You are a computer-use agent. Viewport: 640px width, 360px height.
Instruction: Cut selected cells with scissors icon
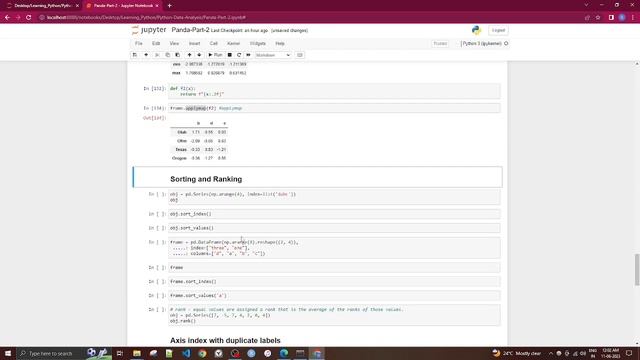[157, 55]
